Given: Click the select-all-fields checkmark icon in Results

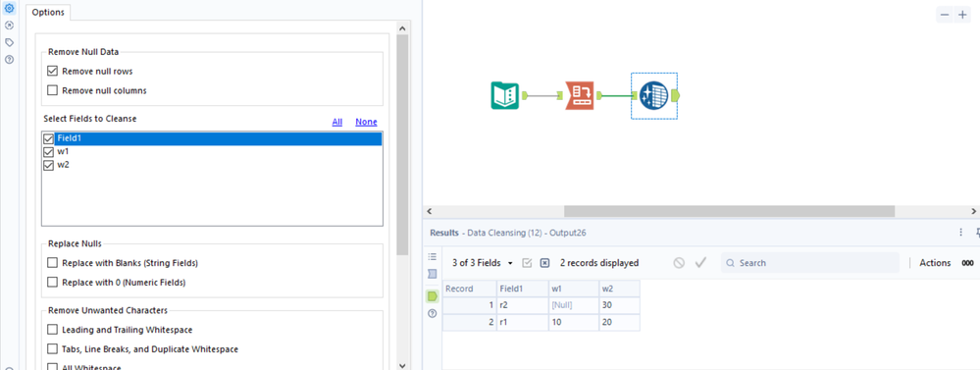Looking at the screenshot, I should click(527, 263).
